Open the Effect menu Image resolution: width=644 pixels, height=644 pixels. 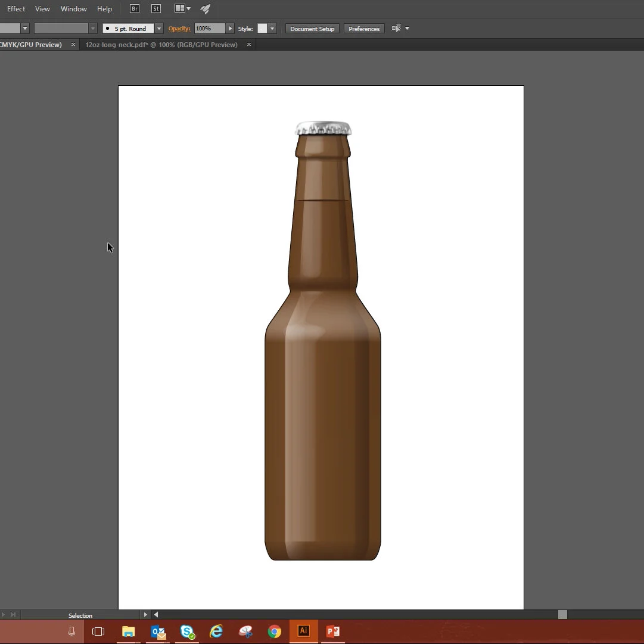[x=16, y=8]
